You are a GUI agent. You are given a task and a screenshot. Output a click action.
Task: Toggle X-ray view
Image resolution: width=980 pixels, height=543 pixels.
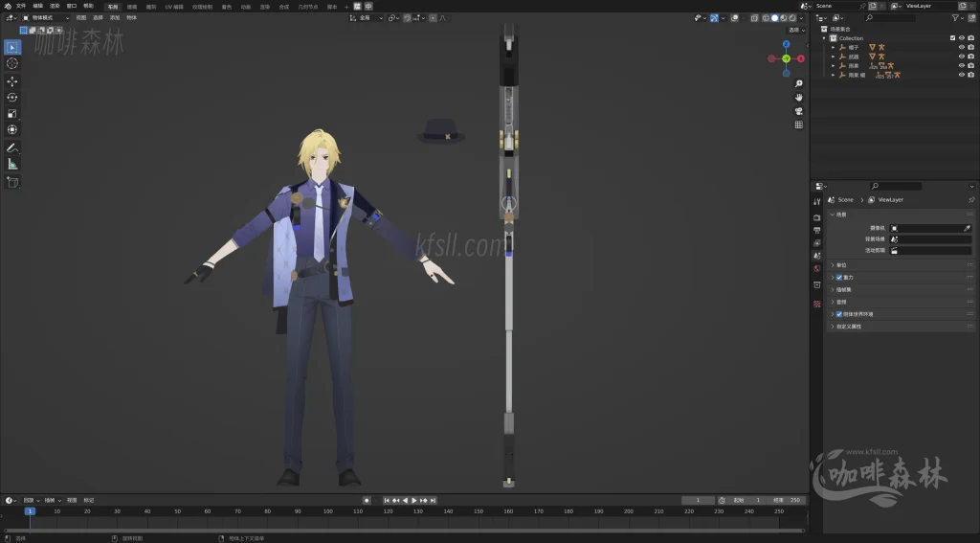(x=754, y=18)
